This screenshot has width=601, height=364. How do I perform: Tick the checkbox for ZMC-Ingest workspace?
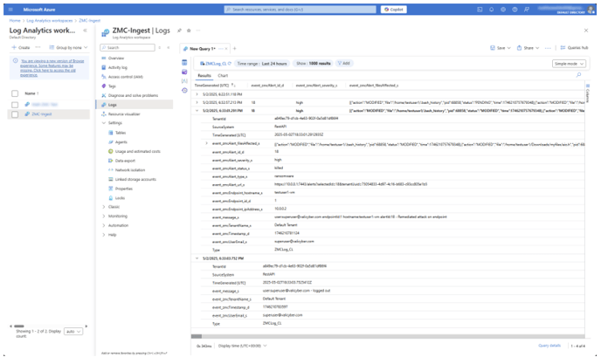15,114
